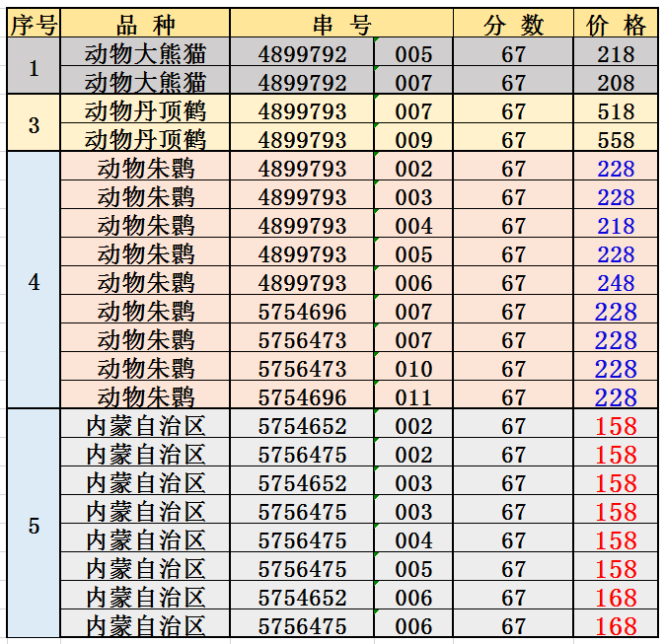
Task: Click merged sequence cell numbered 1
Action: 34,68
